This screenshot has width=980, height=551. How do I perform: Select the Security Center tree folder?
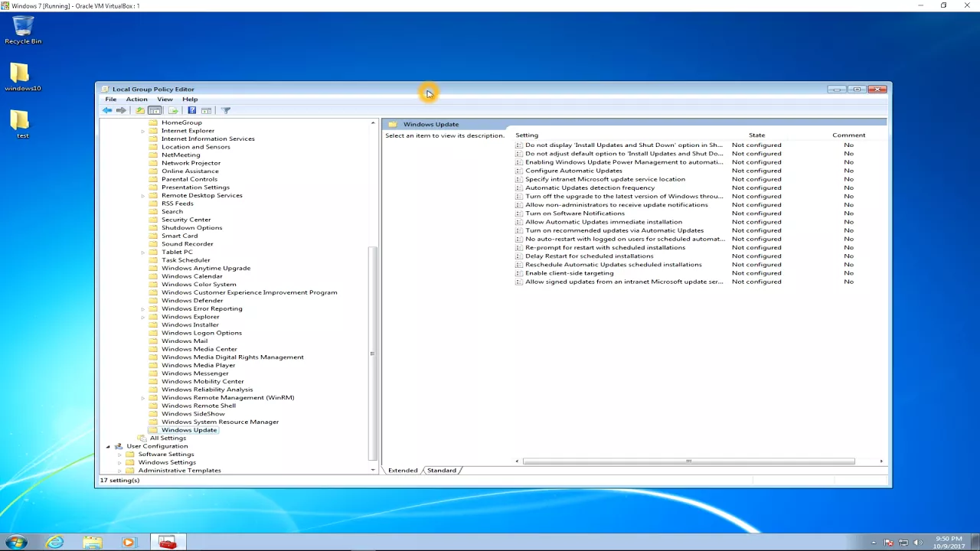186,220
